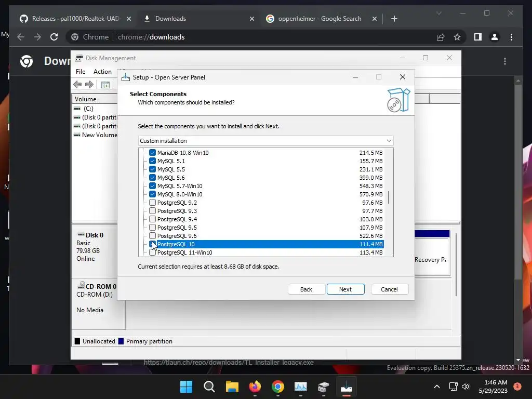The image size is (532, 399).
Task: Select PostgreSQL 9.6 checkbox
Action: 152,236
